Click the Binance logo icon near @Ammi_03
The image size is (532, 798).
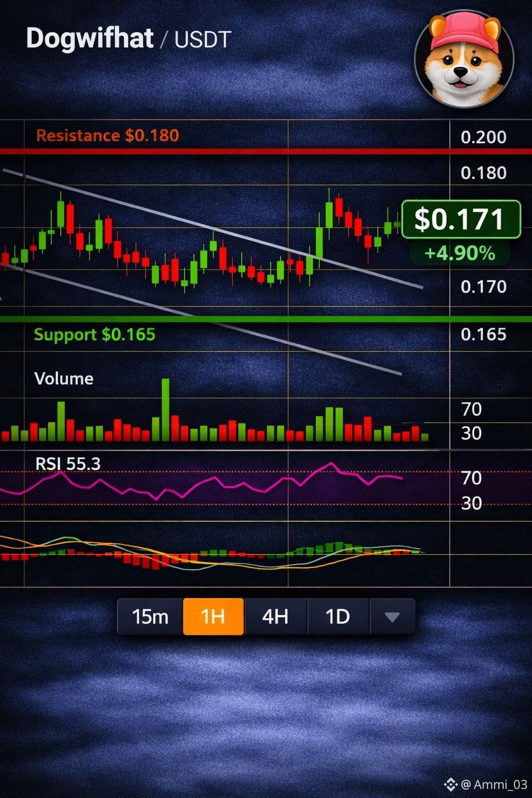pos(450,784)
